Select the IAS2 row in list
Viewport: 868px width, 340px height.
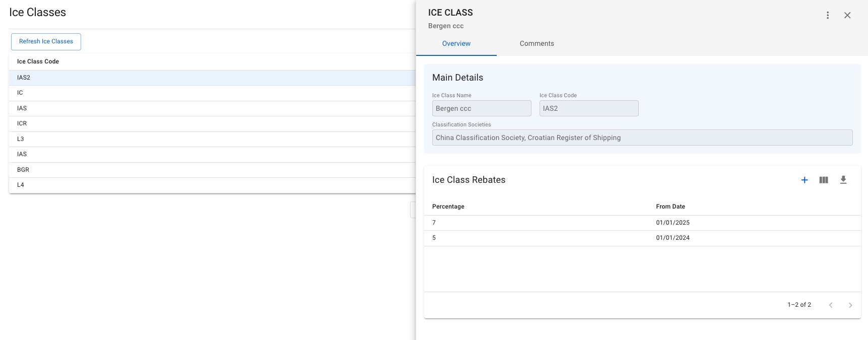[x=24, y=78]
